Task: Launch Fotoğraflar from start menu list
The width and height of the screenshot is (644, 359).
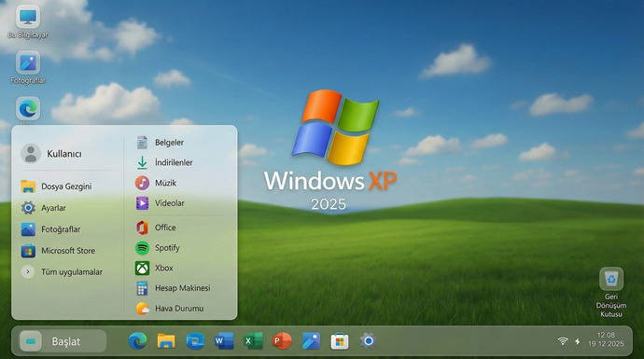Action: (51, 229)
